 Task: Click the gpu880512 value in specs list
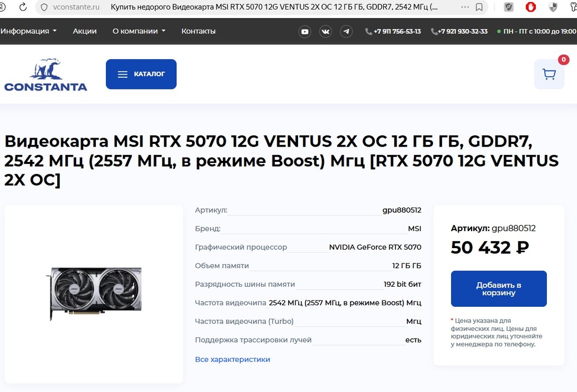[x=402, y=210]
